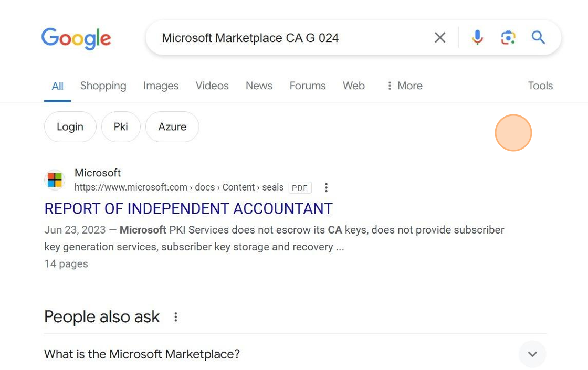Open People also ask options menu
The height and width of the screenshot is (370, 588).
point(176,317)
